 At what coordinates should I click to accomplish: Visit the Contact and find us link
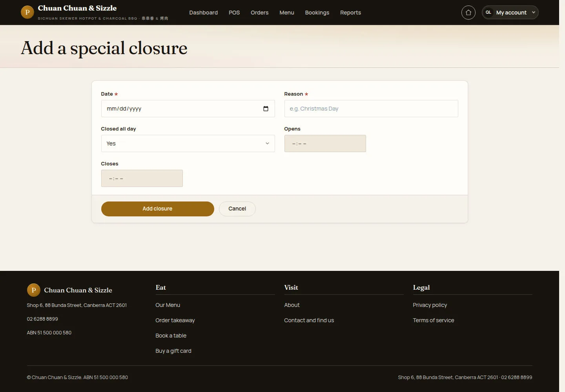click(309, 320)
